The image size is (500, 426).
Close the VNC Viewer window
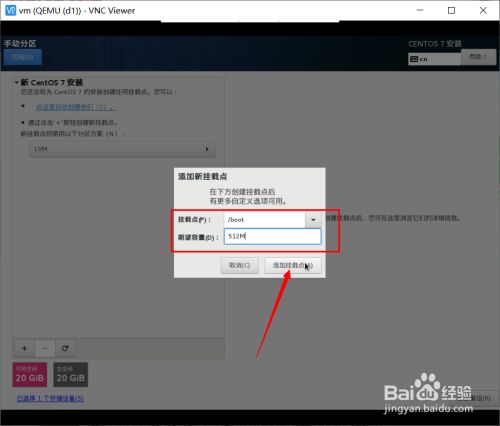pyautogui.click(x=483, y=11)
